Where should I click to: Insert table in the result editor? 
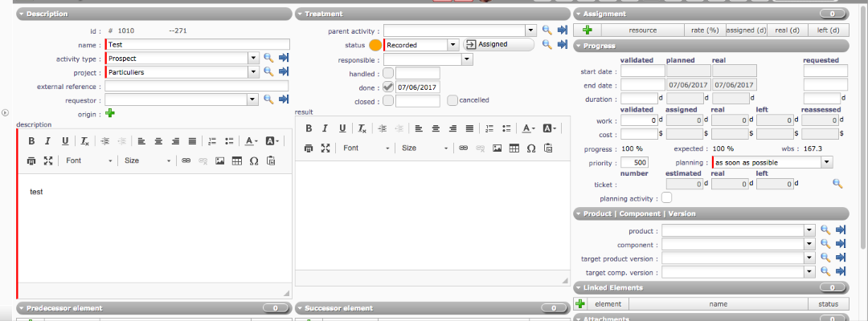(x=514, y=148)
